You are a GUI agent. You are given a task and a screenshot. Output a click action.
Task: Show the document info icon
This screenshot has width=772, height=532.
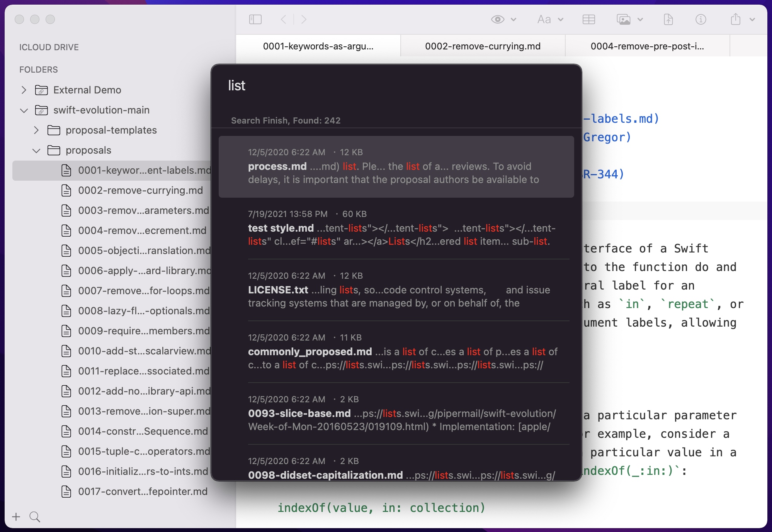[x=701, y=19]
